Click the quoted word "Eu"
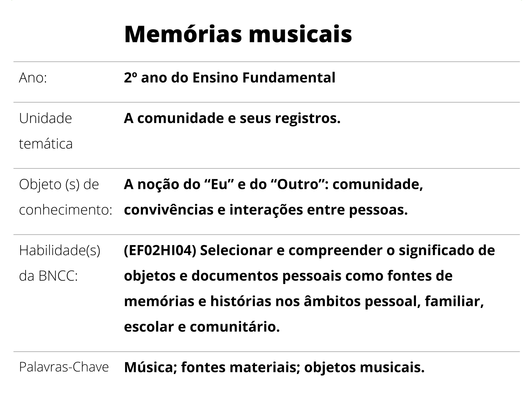This screenshot has height=399, width=532. coord(218,184)
